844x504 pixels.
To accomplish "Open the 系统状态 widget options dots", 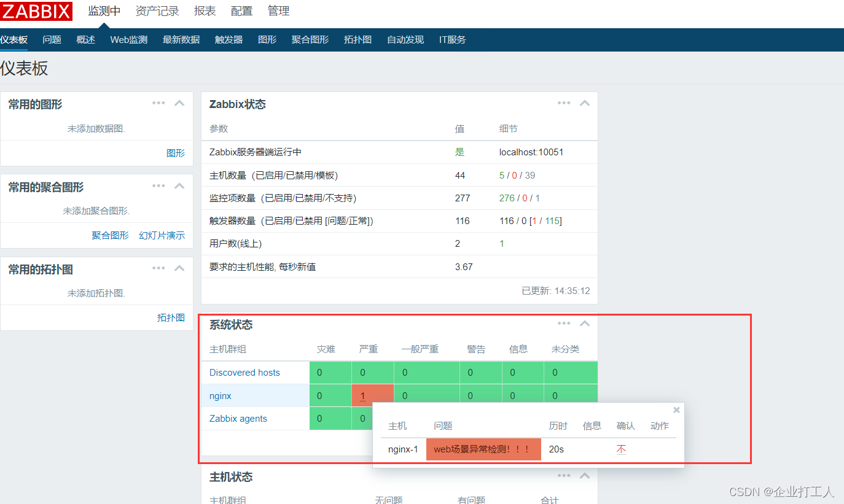I will [564, 324].
